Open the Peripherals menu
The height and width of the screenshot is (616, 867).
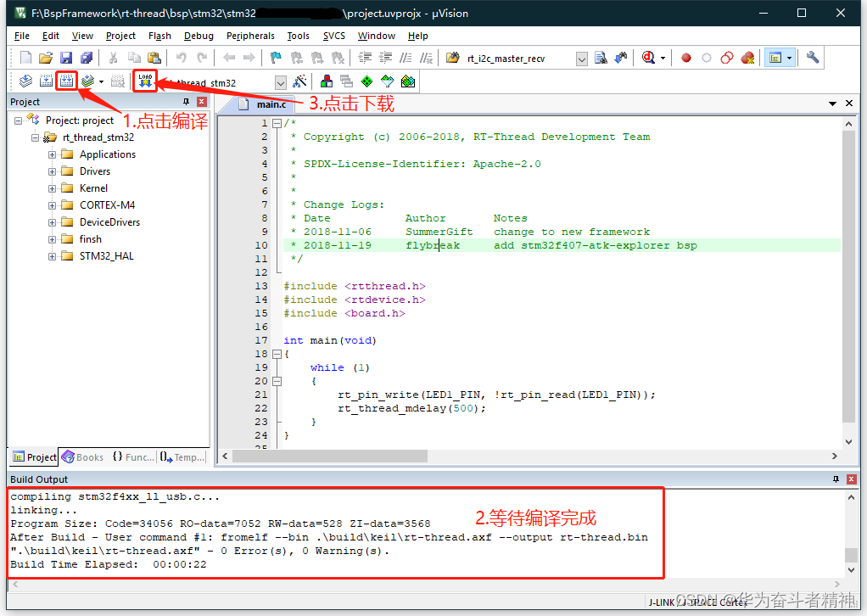(x=250, y=36)
